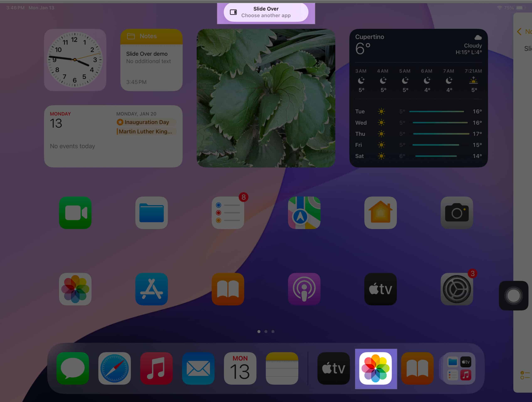Tap the Sat forecast row
The width and height of the screenshot is (532, 402).
[419, 156]
